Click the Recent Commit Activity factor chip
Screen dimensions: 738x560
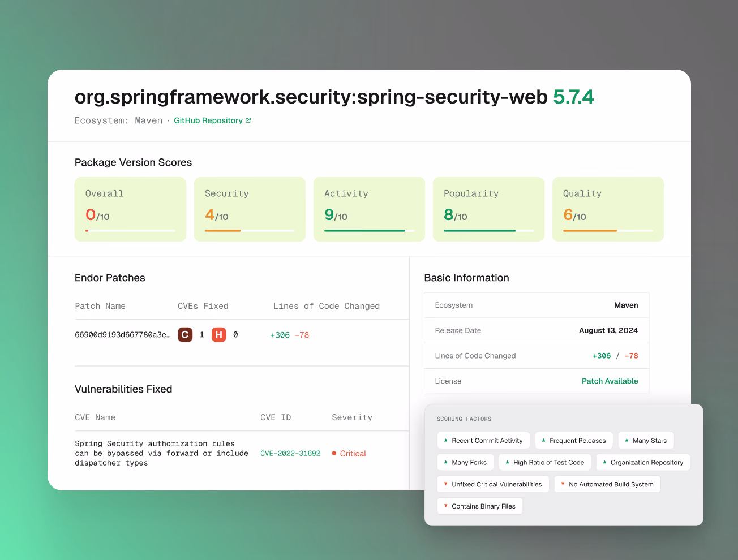pos(483,441)
